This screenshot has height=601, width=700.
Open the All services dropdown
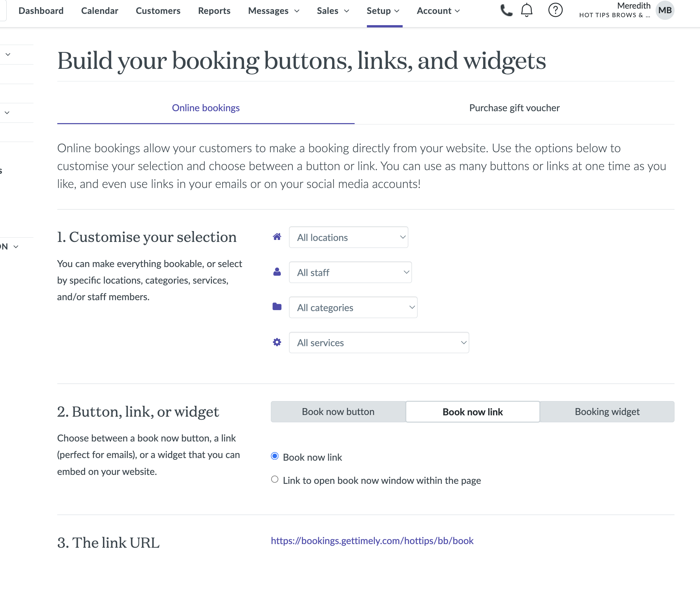(x=379, y=343)
